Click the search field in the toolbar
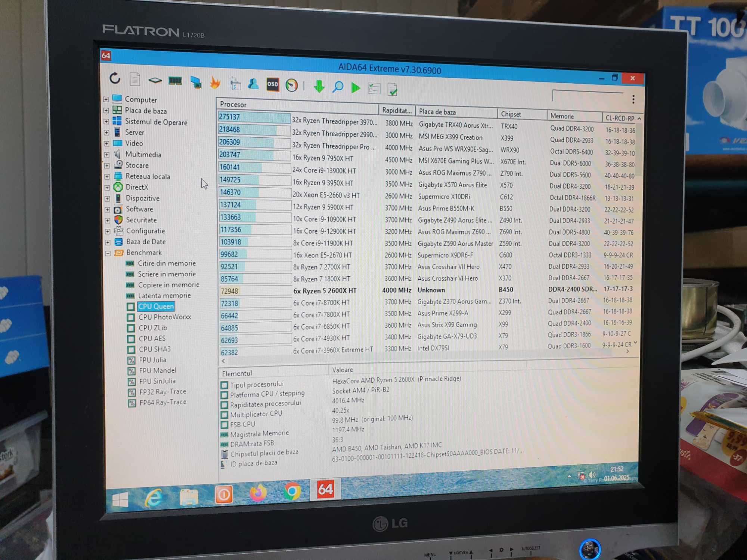The height and width of the screenshot is (560, 747). click(x=588, y=95)
